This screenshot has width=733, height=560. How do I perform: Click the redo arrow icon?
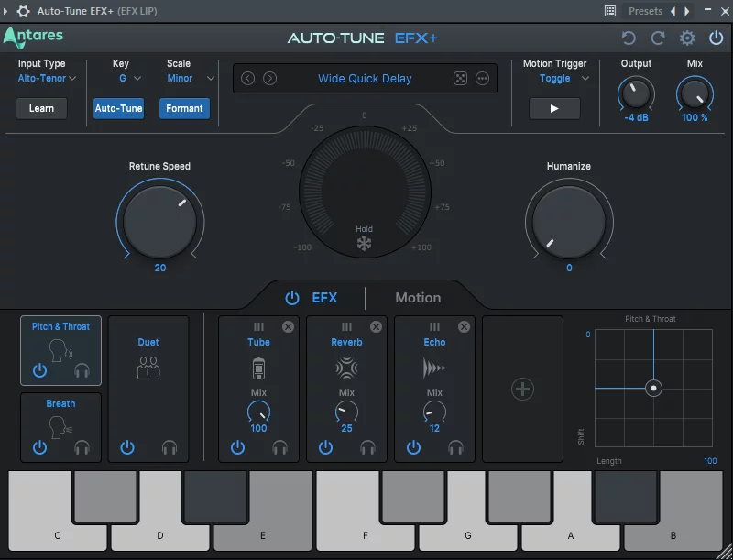coord(658,38)
